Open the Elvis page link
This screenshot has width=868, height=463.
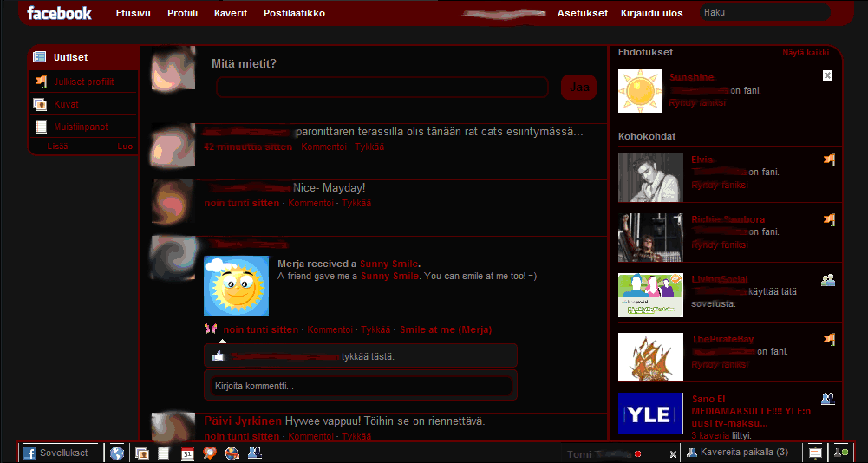pos(702,160)
